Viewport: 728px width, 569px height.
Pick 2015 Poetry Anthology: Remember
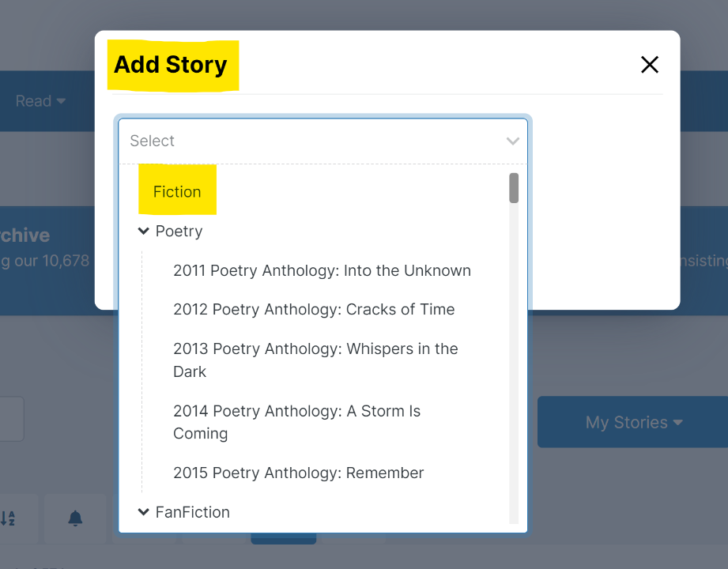tap(299, 473)
